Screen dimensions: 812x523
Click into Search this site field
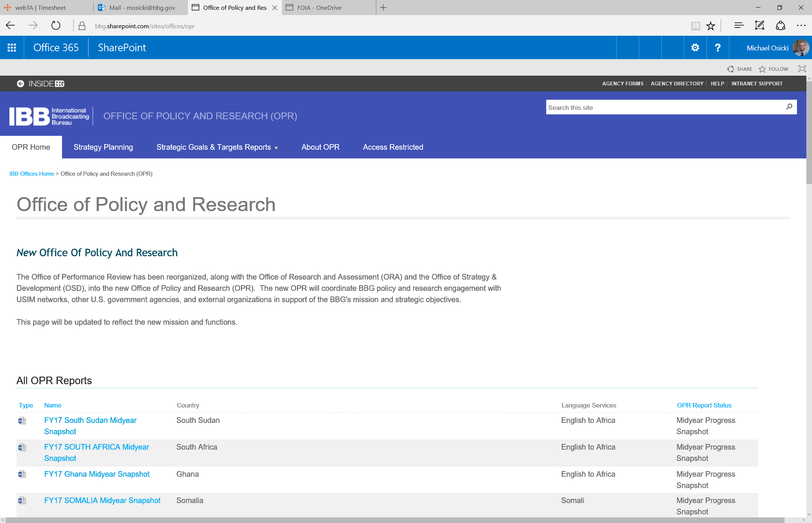[664, 107]
